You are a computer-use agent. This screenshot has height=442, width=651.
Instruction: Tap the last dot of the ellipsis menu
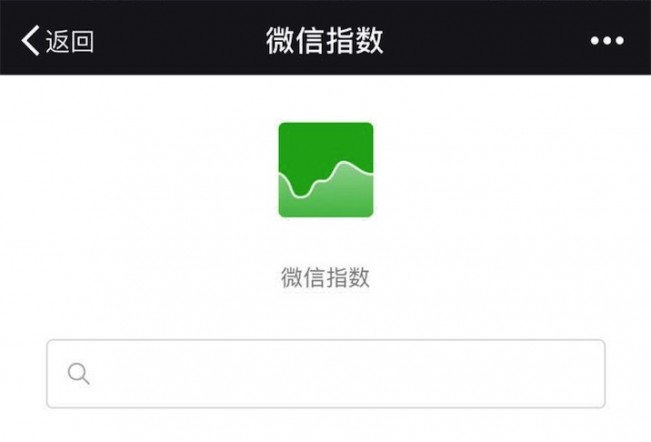tap(619, 40)
